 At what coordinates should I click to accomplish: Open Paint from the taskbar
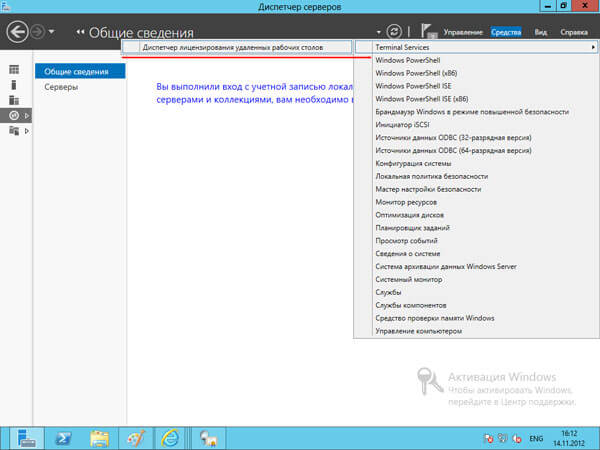(136, 438)
